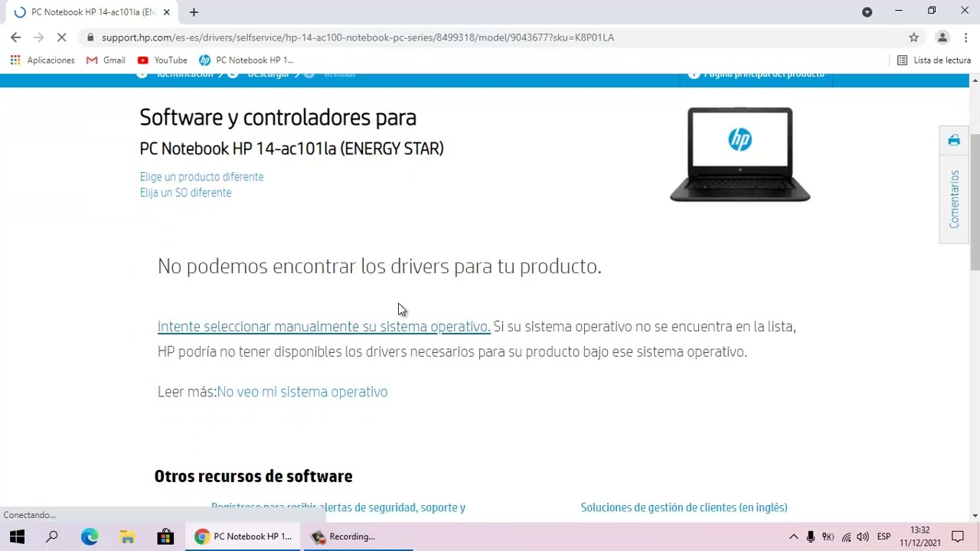Open a new browser tab
Screen dimensions: 980x551
click(x=194, y=12)
